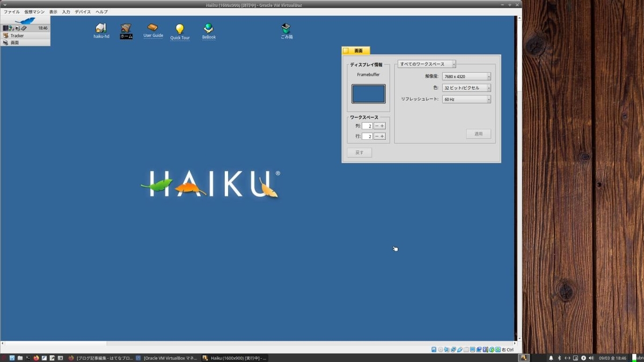Click the VirtualBox network status icon

[453, 350]
